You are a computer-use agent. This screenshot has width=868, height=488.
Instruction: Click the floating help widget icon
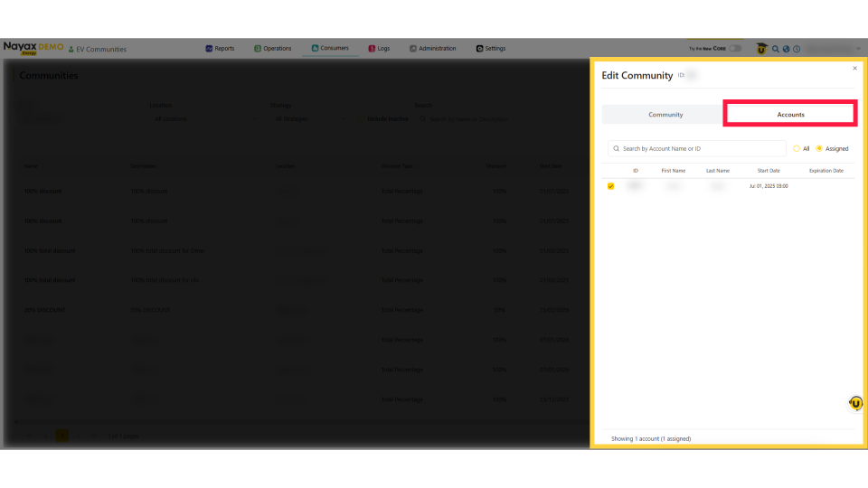click(855, 403)
